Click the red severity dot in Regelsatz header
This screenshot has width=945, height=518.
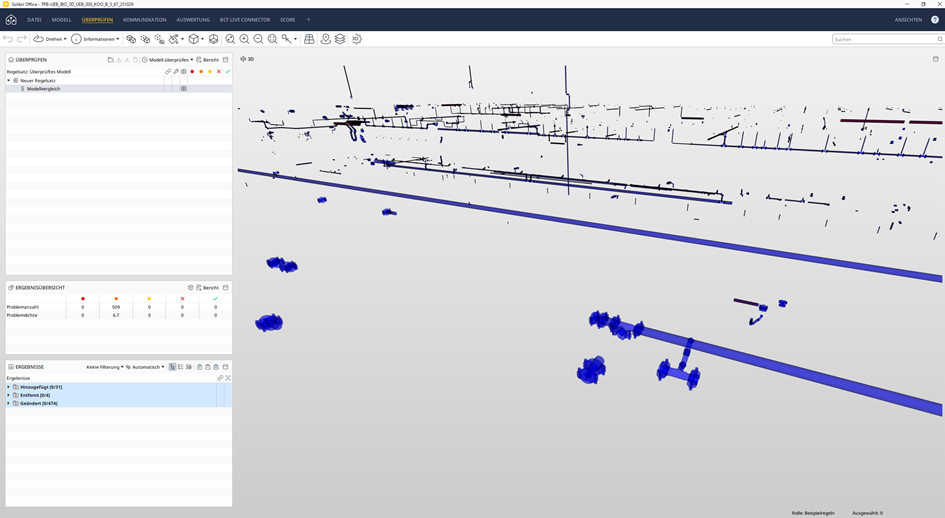pyautogui.click(x=192, y=71)
